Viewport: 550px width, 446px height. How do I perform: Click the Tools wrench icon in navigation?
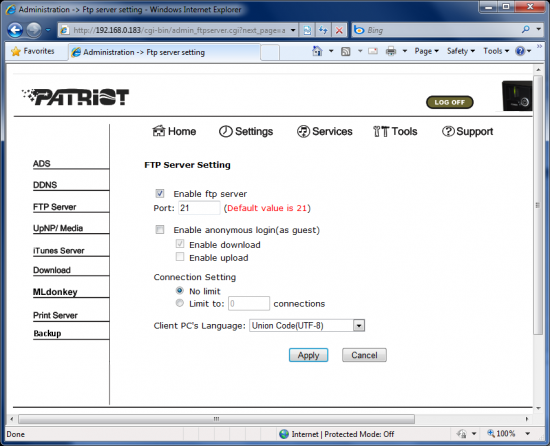click(x=381, y=131)
